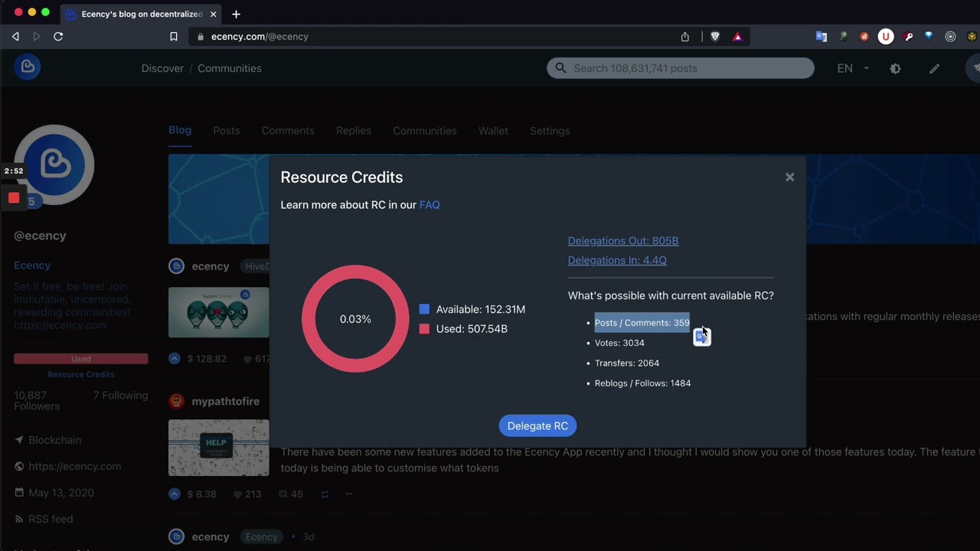Switch to the profile Communities tab
The height and width of the screenshot is (551, 980).
tap(425, 131)
